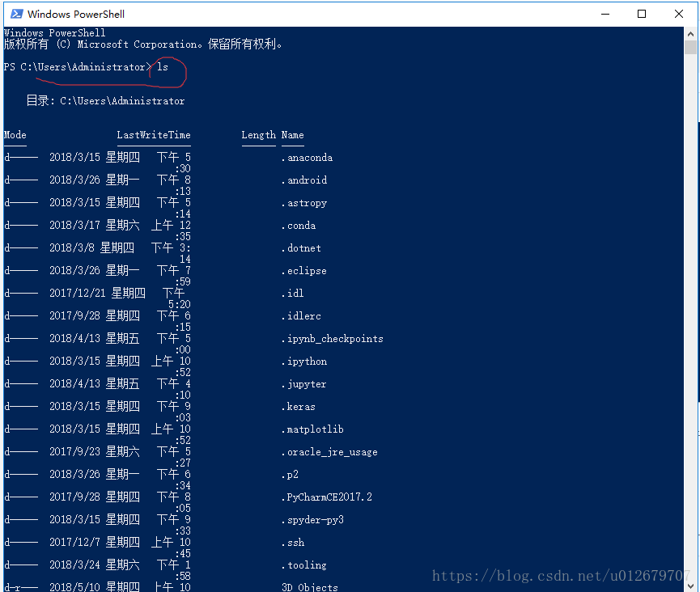Click the typed 'ls' command
700x592 pixels.
click(163, 67)
